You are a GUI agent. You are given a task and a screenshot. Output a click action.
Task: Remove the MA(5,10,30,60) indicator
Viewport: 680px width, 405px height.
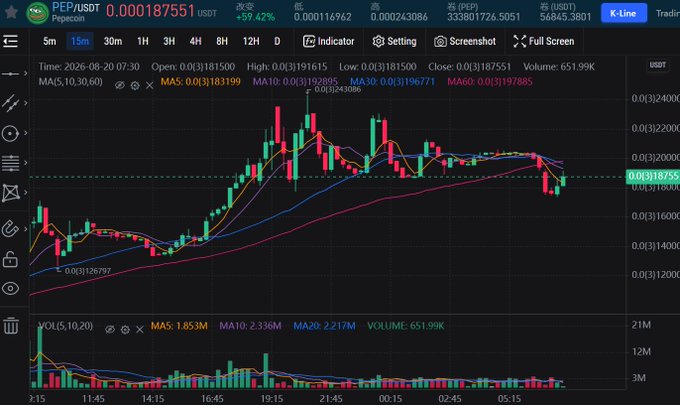150,85
